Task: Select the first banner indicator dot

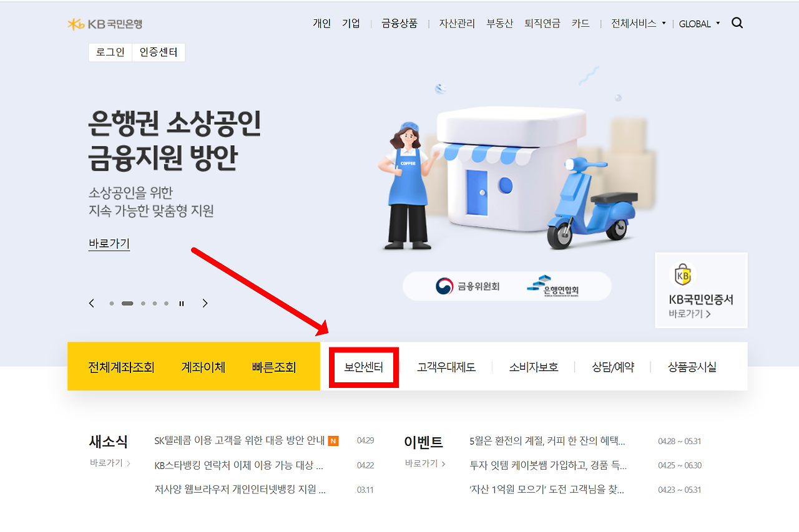Action: pos(111,303)
